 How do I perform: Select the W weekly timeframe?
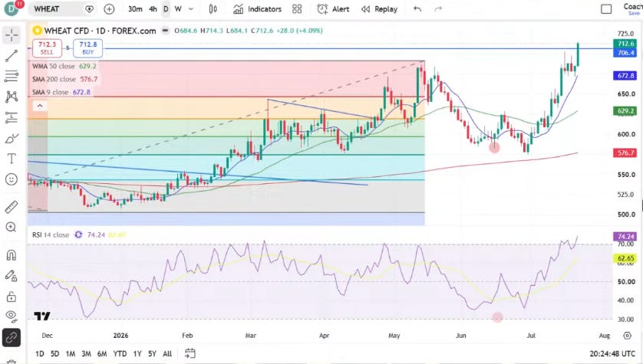[178, 9]
